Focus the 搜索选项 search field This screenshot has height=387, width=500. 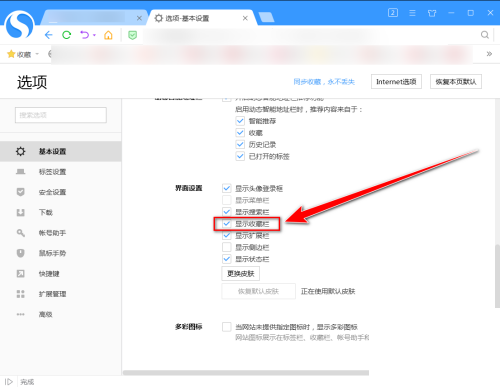61,115
